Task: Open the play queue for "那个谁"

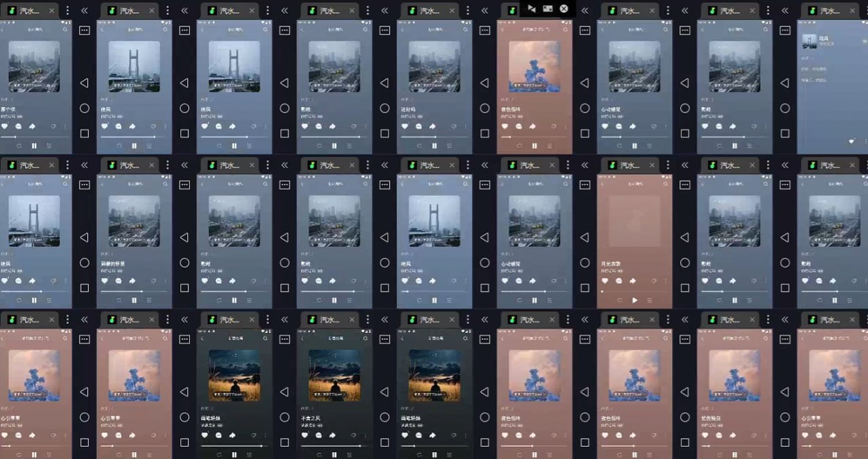Action: [x=49, y=146]
